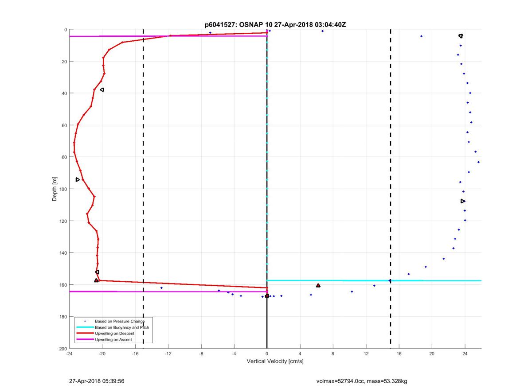Click velocity axis tick label 4
532x392 pixels.
pos(300,354)
